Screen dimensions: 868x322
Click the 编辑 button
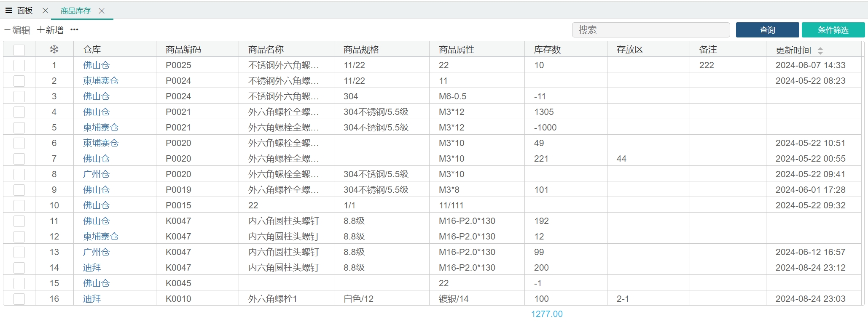pos(17,30)
